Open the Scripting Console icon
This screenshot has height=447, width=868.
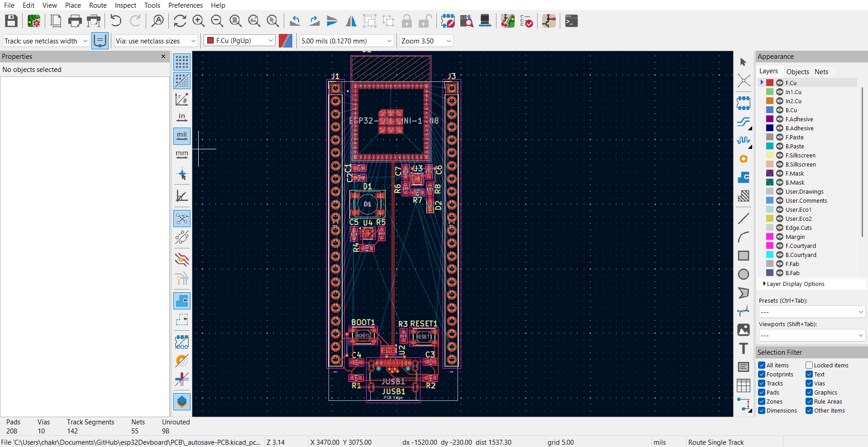tap(571, 21)
